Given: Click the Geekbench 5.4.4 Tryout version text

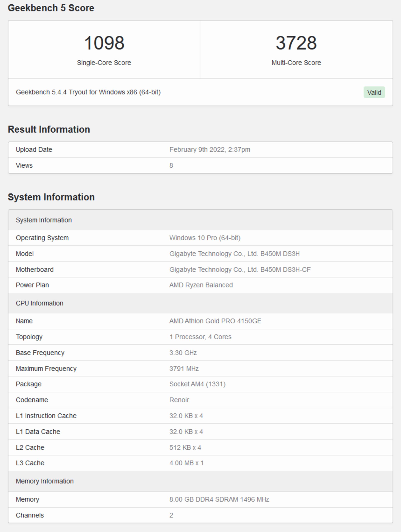Looking at the screenshot, I should coord(88,92).
